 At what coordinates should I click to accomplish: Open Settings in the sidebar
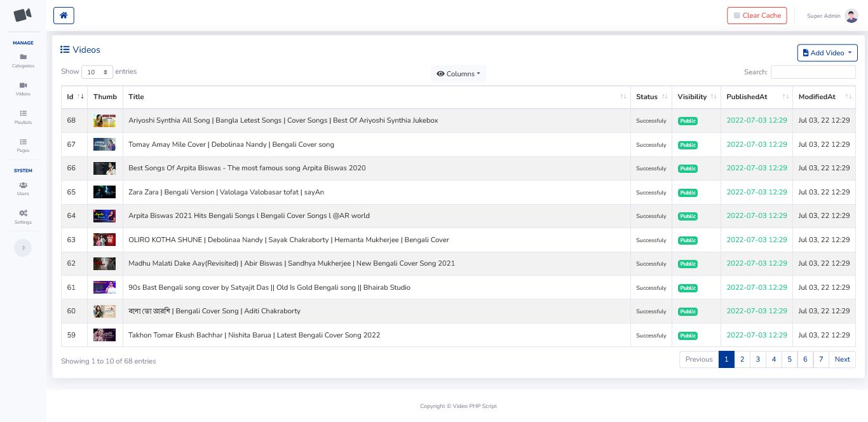coord(23,217)
